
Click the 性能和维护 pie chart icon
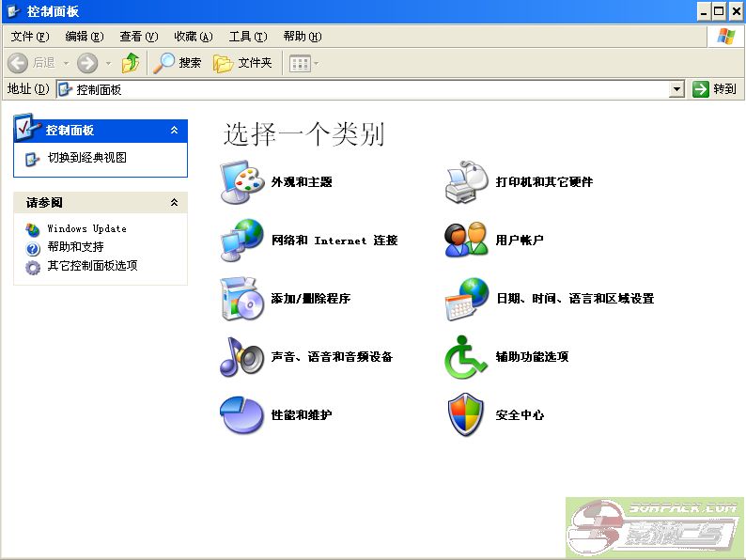pyautogui.click(x=241, y=415)
